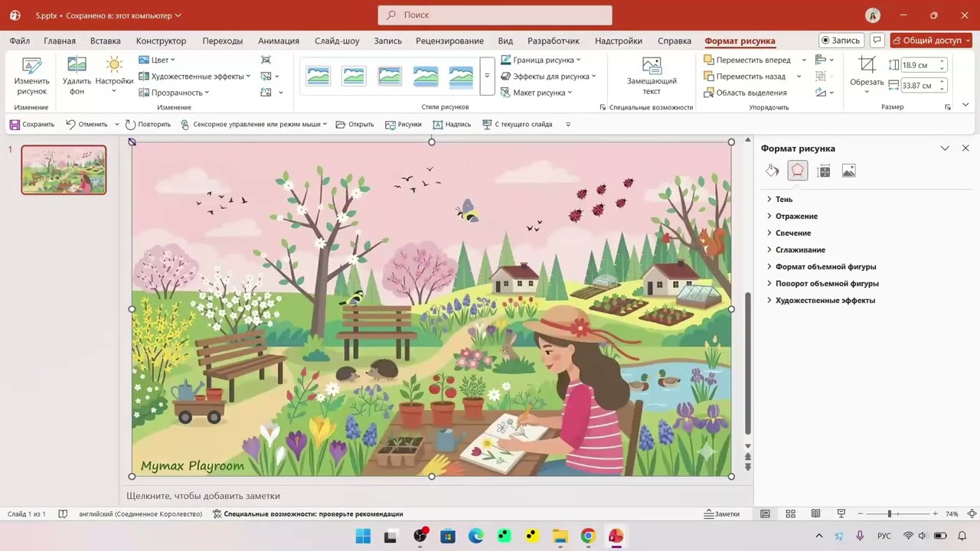Image resolution: width=980 pixels, height=551 pixels.
Task: Click the picture height field 18.9 см
Action: tap(920, 65)
